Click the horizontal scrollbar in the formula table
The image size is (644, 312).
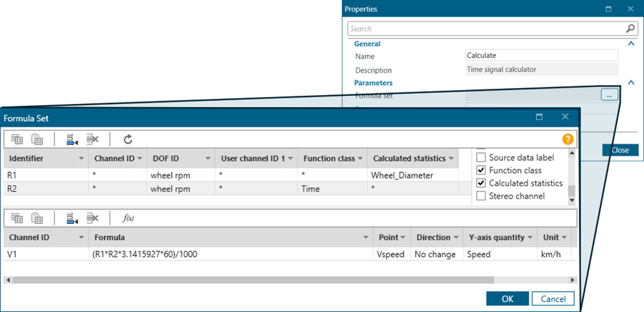tap(252, 280)
